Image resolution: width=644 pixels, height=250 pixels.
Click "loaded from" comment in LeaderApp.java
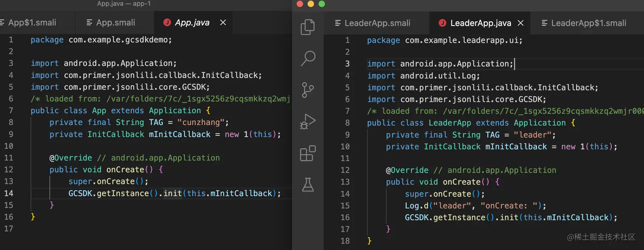pos(506,111)
